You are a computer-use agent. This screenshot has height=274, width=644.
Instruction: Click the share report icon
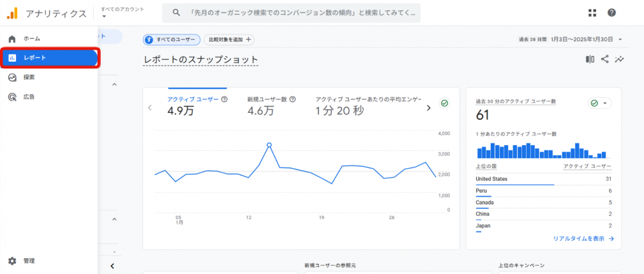[604, 59]
